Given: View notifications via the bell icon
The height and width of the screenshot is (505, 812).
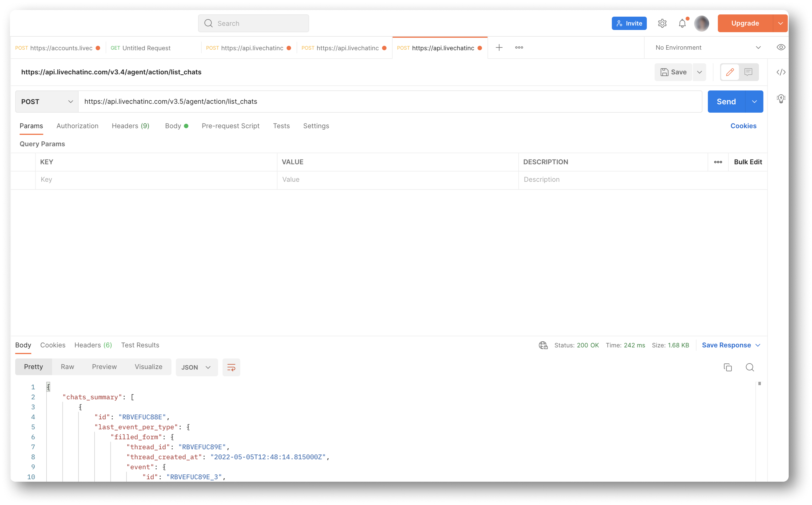Looking at the screenshot, I should click(x=682, y=23).
